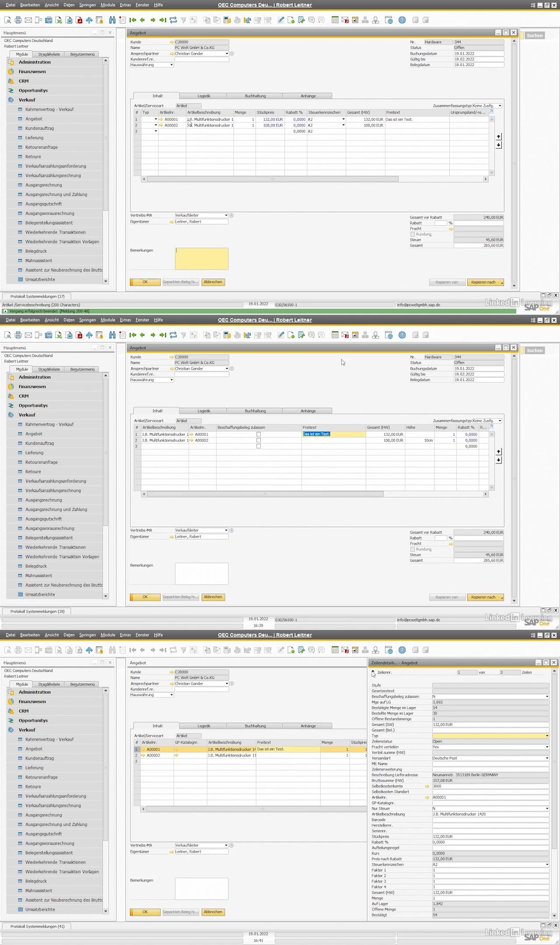Click the Kopieren nach button
Screen dimensions: 560x945
[x=485, y=282]
